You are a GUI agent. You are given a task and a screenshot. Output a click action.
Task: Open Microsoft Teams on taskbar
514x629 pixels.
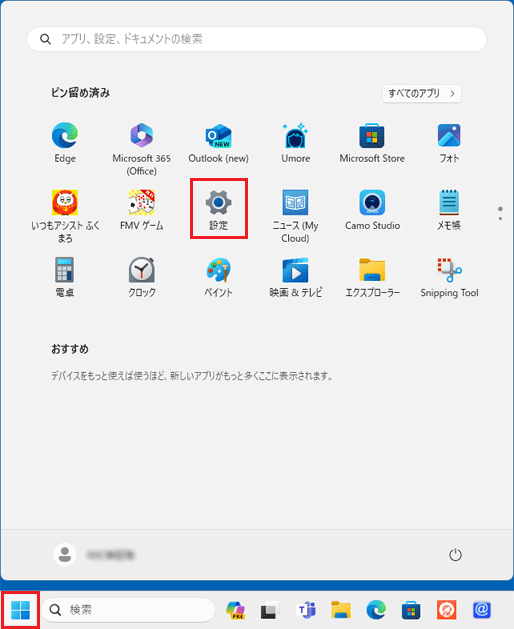click(x=306, y=610)
